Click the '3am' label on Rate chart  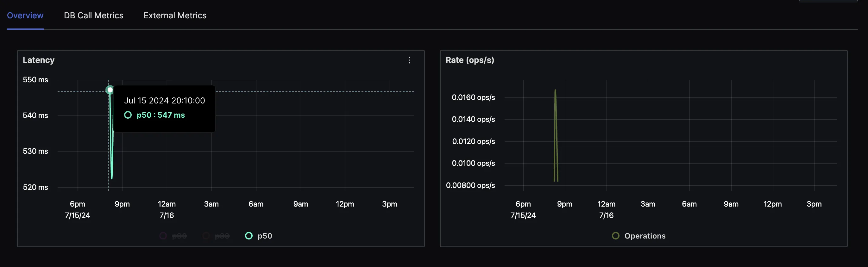pos(648,204)
